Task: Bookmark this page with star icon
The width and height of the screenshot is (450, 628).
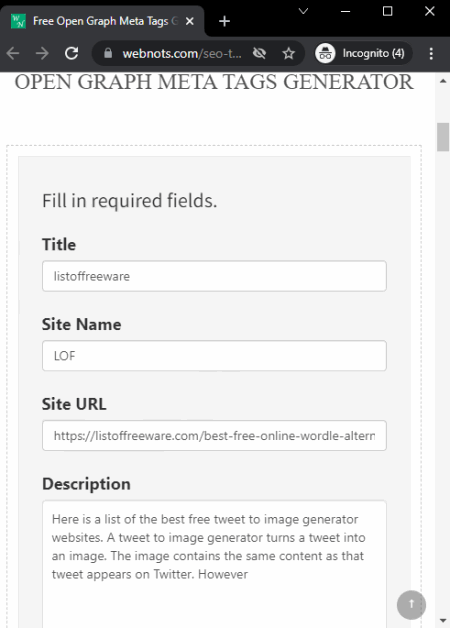Action: click(x=288, y=53)
